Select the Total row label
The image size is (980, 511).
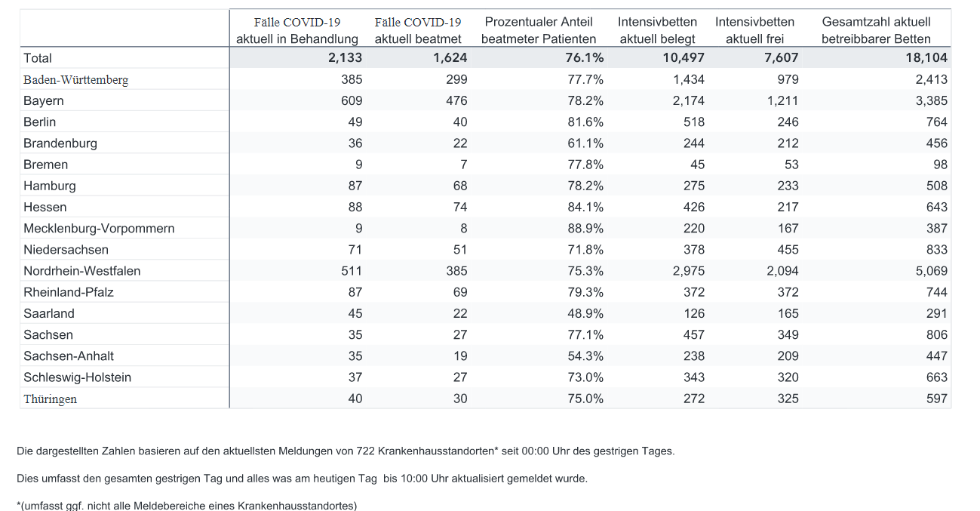[38, 58]
